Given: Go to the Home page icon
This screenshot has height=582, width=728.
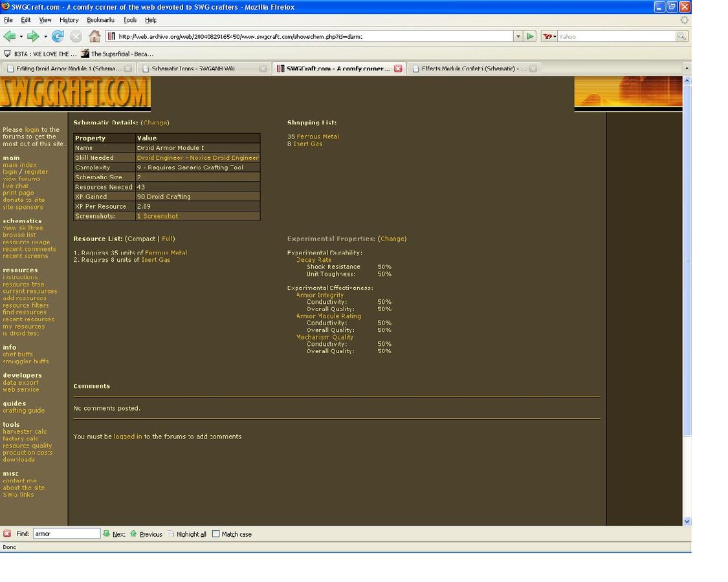Looking at the screenshot, I should pyautogui.click(x=94, y=36).
